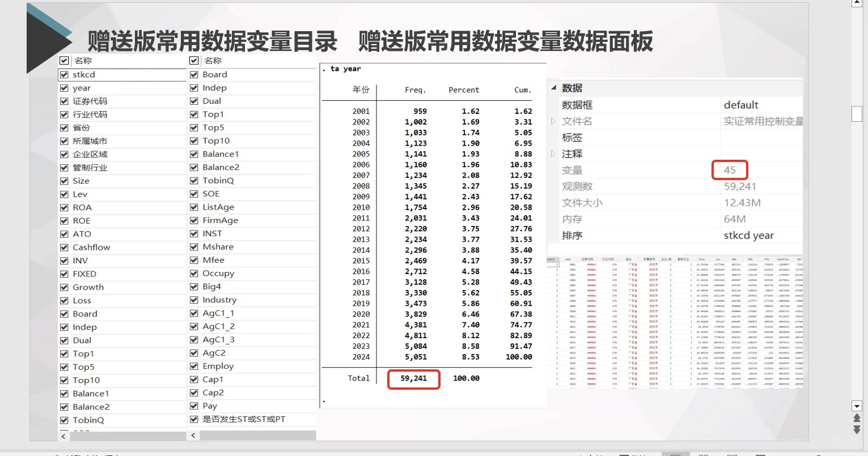868x456 pixels.
Task: Collapse the 数据 section triangle
Action: (x=554, y=88)
